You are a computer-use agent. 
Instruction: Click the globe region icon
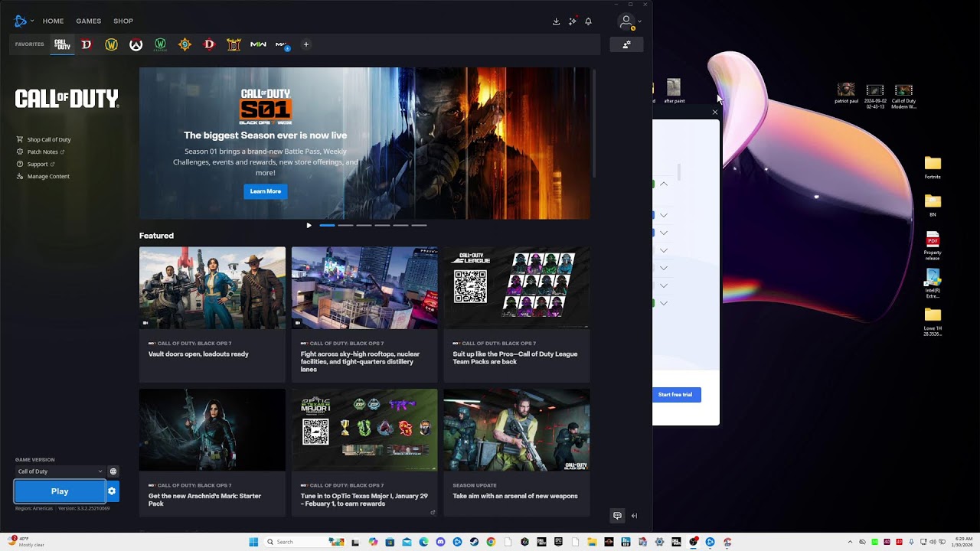(x=113, y=471)
